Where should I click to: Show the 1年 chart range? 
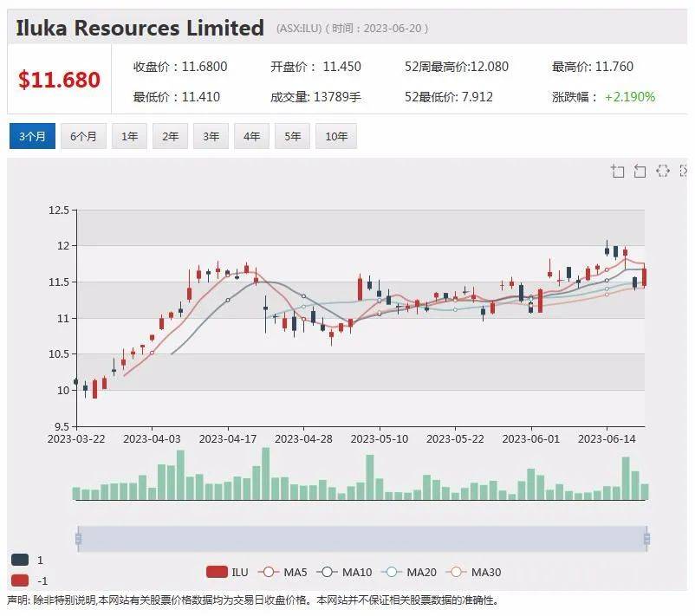(x=129, y=136)
